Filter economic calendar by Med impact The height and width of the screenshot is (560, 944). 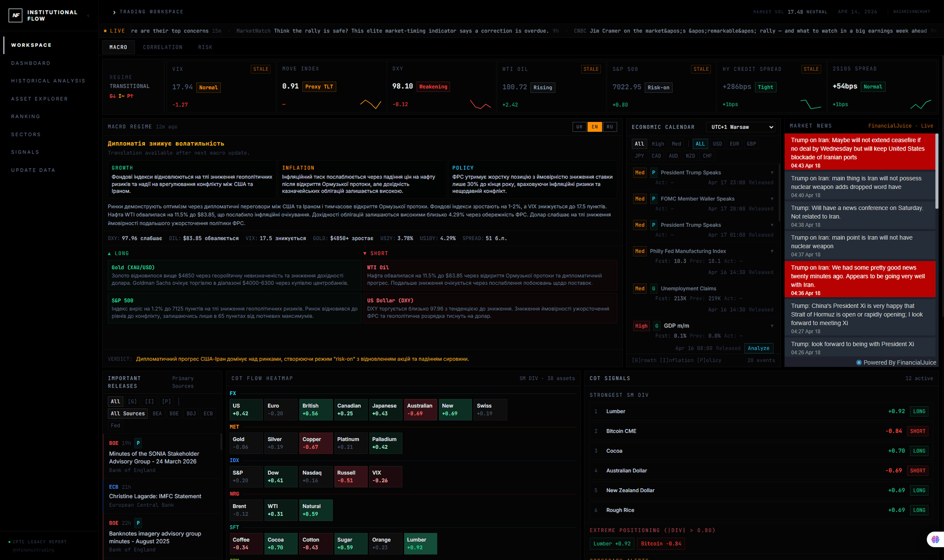tap(677, 144)
